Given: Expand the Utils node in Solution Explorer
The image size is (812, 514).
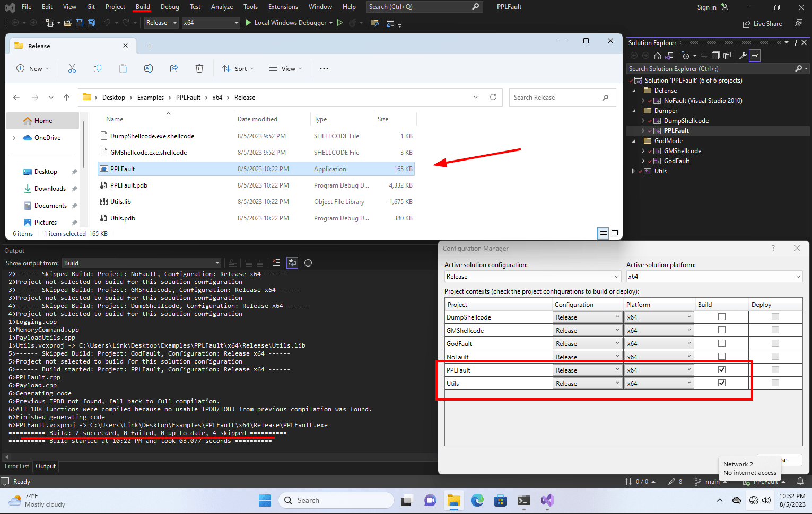Looking at the screenshot, I should click(633, 171).
